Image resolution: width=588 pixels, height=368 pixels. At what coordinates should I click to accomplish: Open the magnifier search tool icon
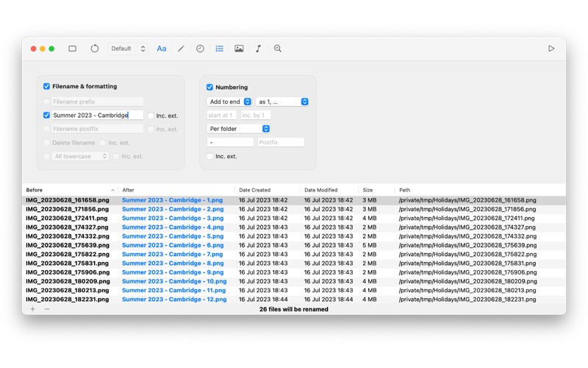[x=278, y=49]
